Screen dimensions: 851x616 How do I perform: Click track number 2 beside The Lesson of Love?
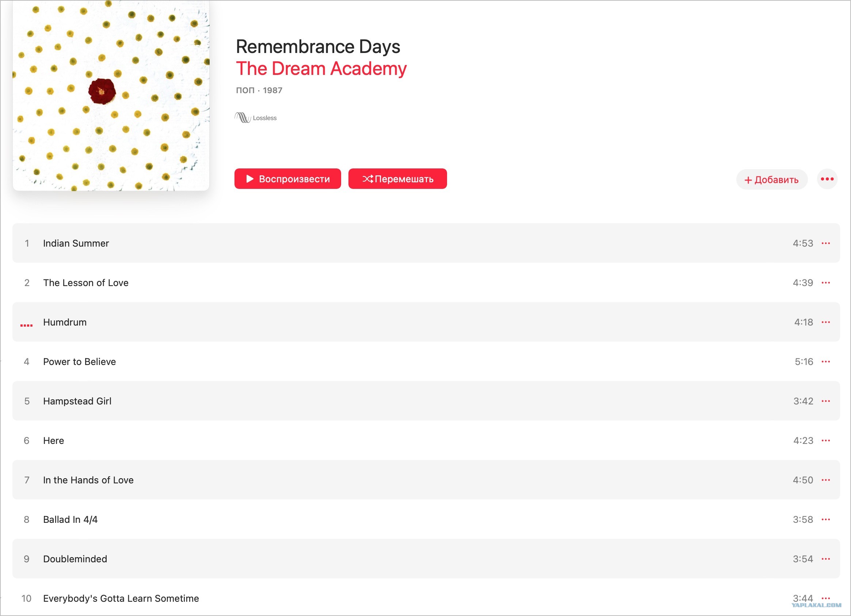click(x=27, y=283)
